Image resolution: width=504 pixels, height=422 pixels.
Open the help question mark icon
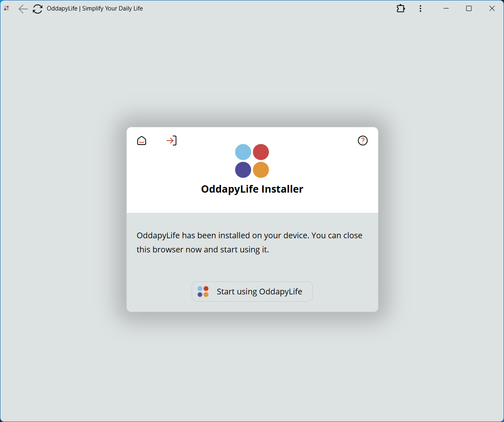362,140
